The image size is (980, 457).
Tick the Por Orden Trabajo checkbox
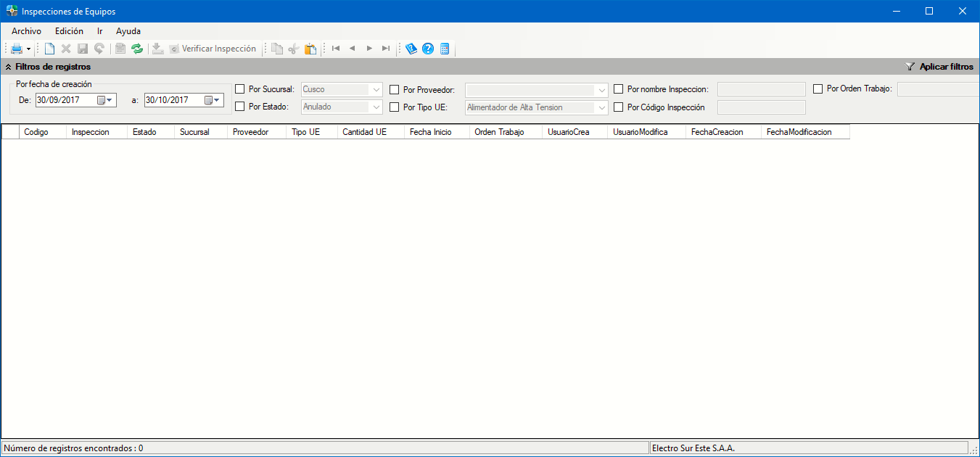(818, 88)
